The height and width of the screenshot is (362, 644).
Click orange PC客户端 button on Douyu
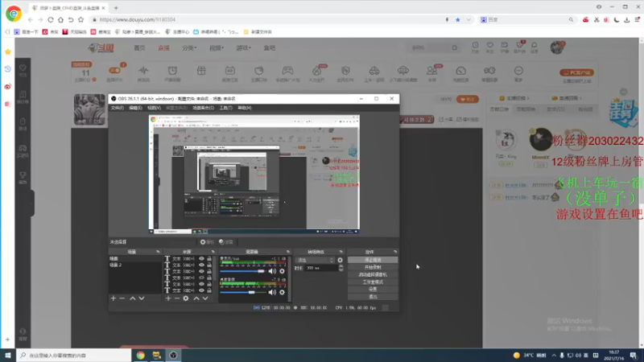click(x=576, y=72)
